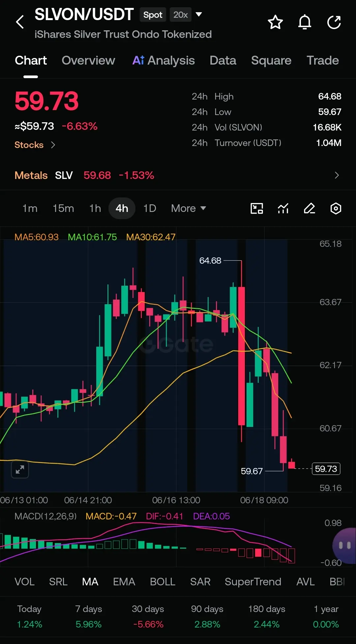Share the chart with the share icon
Image resolution: width=356 pixels, height=644 pixels.
click(334, 22)
